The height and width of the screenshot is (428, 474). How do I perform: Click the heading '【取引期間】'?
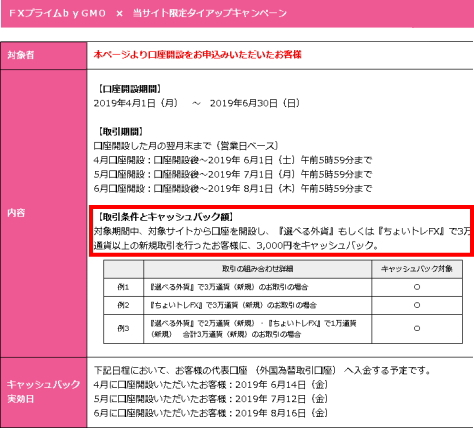(120, 132)
